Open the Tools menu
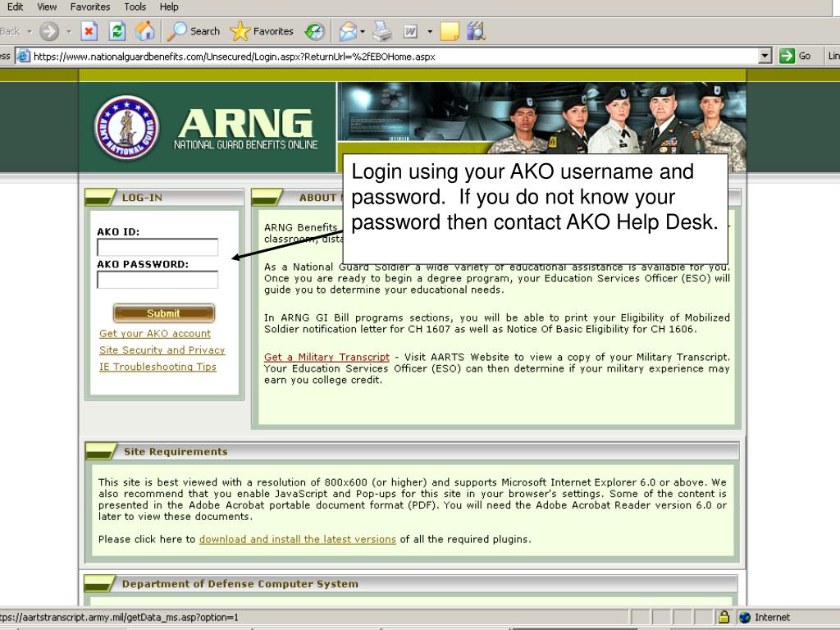The height and width of the screenshot is (630, 840). 135,7
